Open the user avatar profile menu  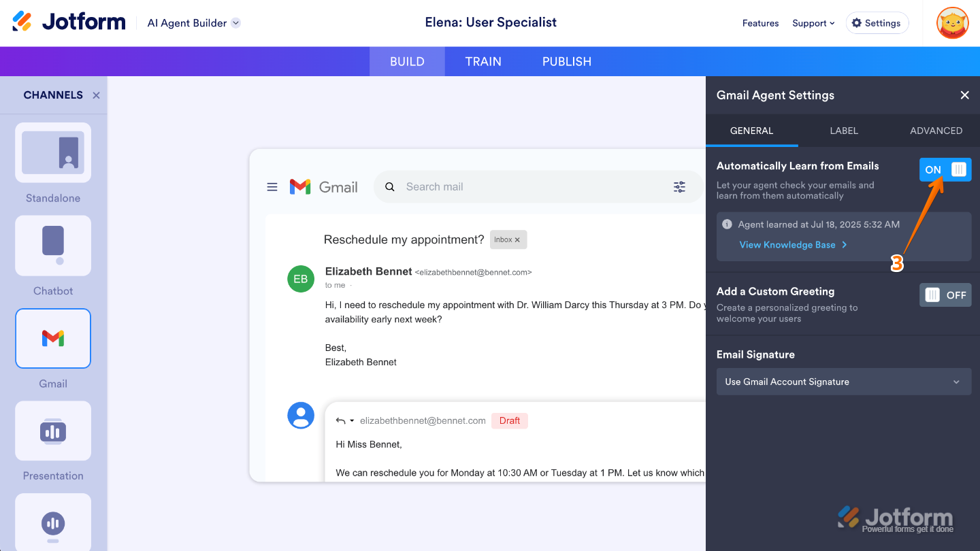coord(952,23)
